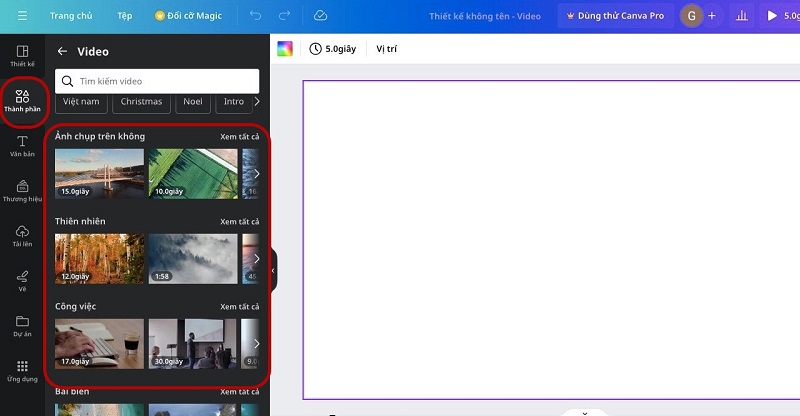800x416 pixels.
Task: Open the Dự án projects panel
Action: [x=22, y=326]
